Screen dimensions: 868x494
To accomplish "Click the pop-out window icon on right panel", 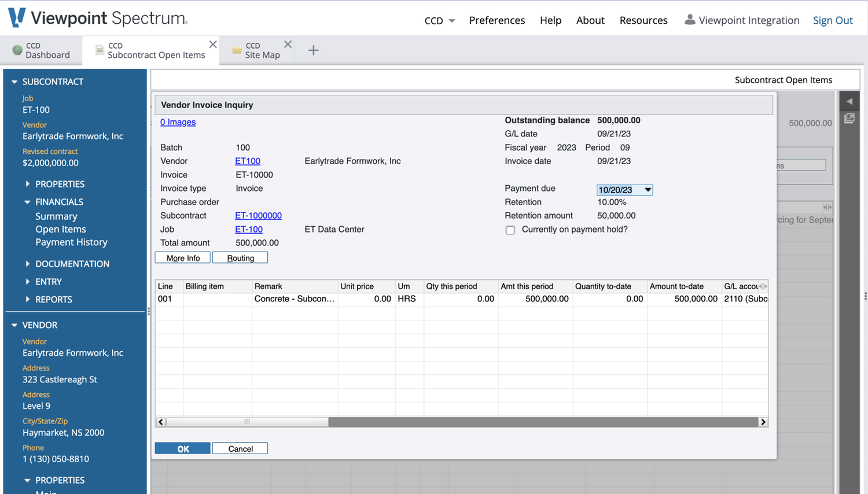I will click(x=849, y=118).
